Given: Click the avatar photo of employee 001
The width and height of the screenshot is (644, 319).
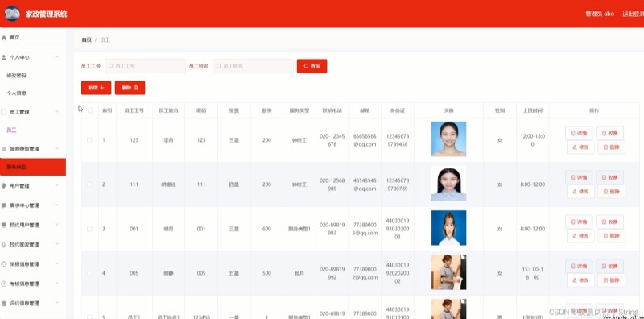Looking at the screenshot, I should coord(448,228).
